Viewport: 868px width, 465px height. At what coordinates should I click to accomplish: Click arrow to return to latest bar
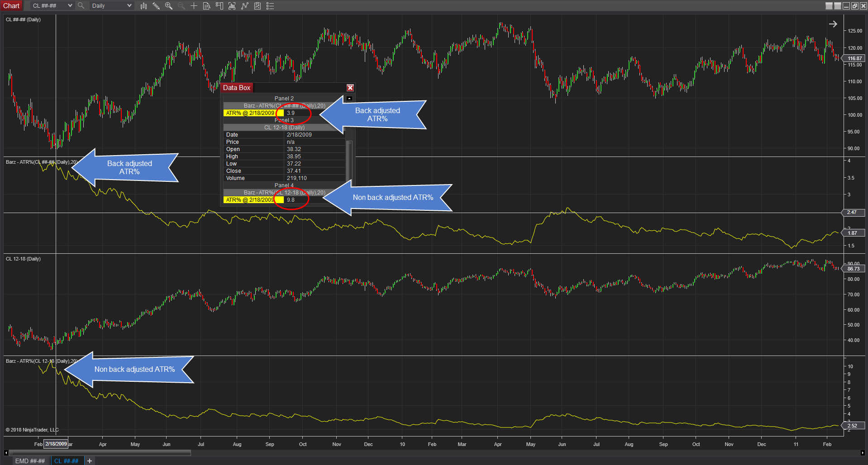coord(833,24)
